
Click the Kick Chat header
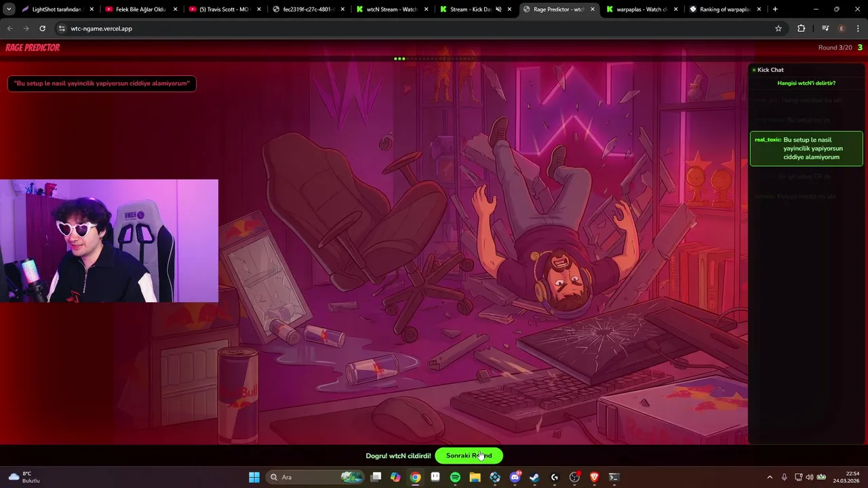coord(770,70)
